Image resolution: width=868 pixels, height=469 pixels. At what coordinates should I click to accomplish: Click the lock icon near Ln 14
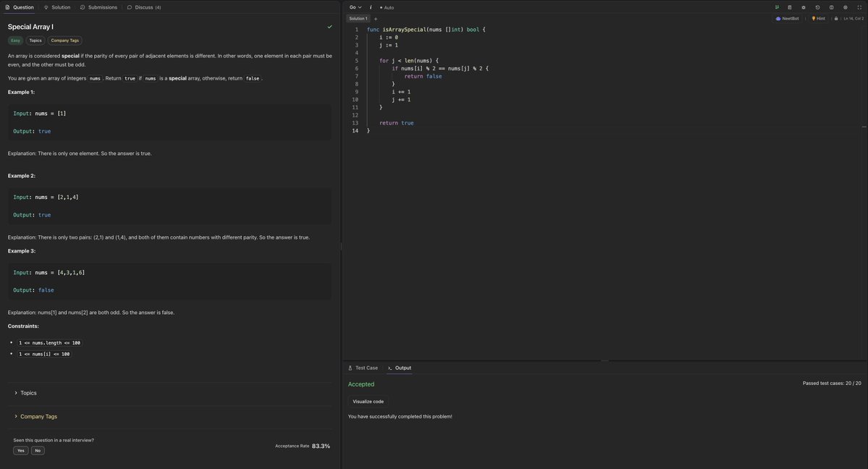click(836, 19)
